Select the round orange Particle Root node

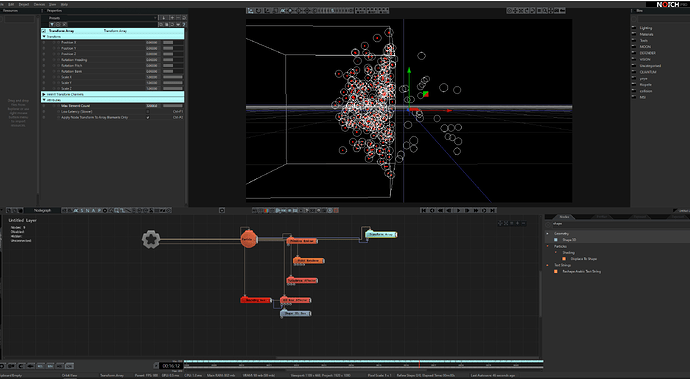248,239
